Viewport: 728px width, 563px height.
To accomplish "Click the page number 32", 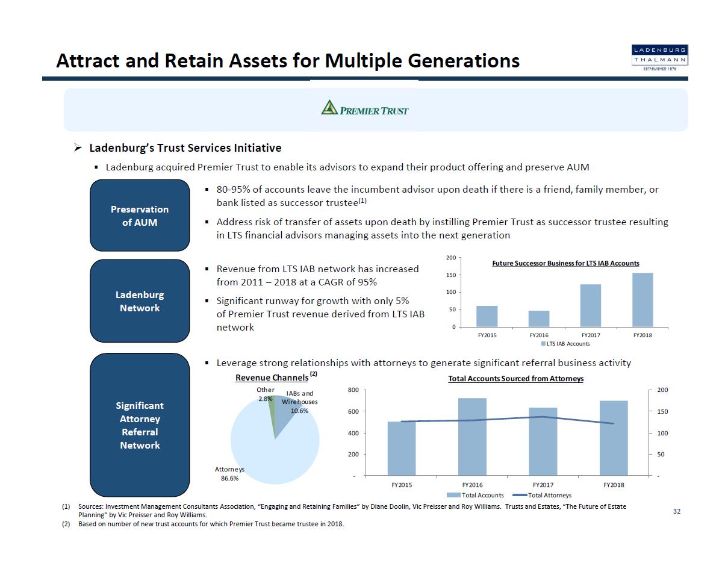I will 677,511.
